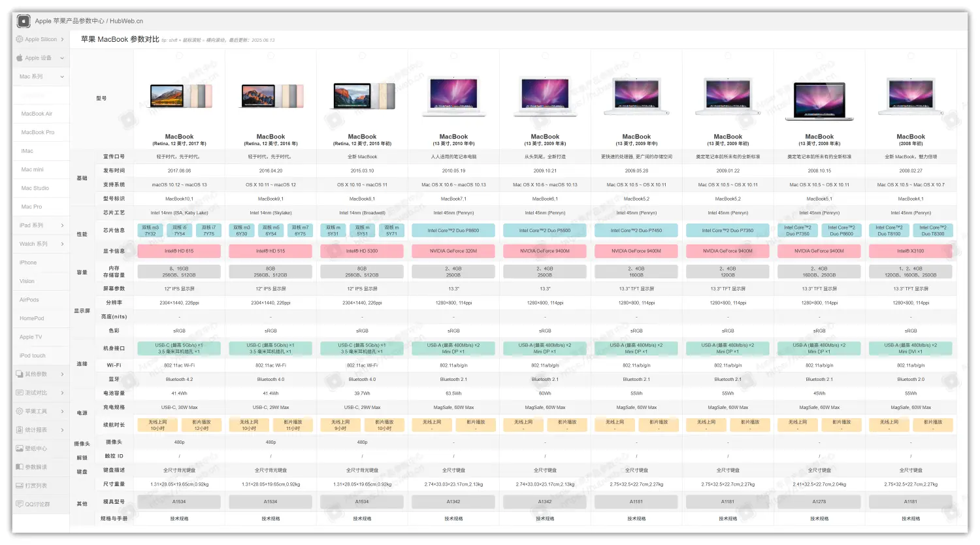The width and height of the screenshot is (980, 545).
Task: Open the 2016 Retina MacBook product image
Action: coord(271,97)
